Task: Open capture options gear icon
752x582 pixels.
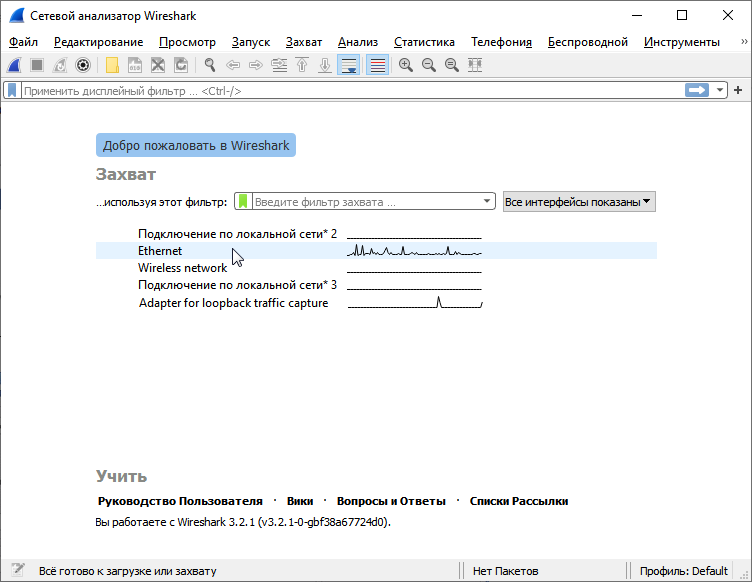Action: (83, 65)
